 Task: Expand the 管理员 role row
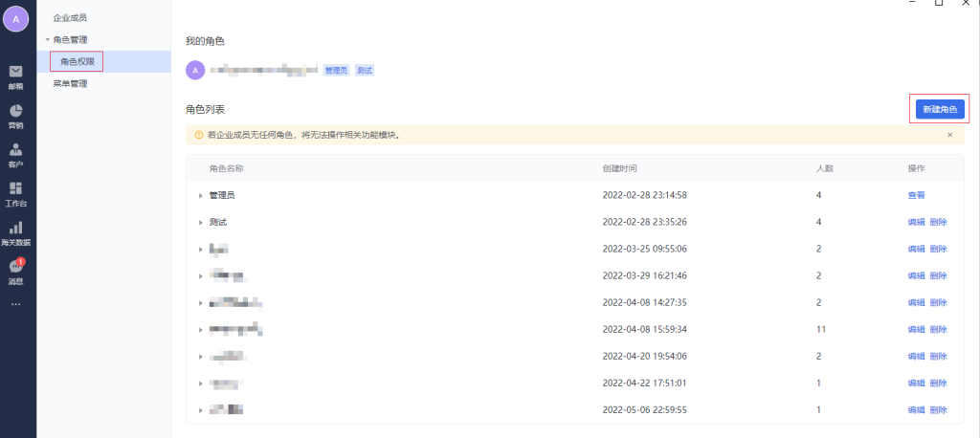(201, 195)
